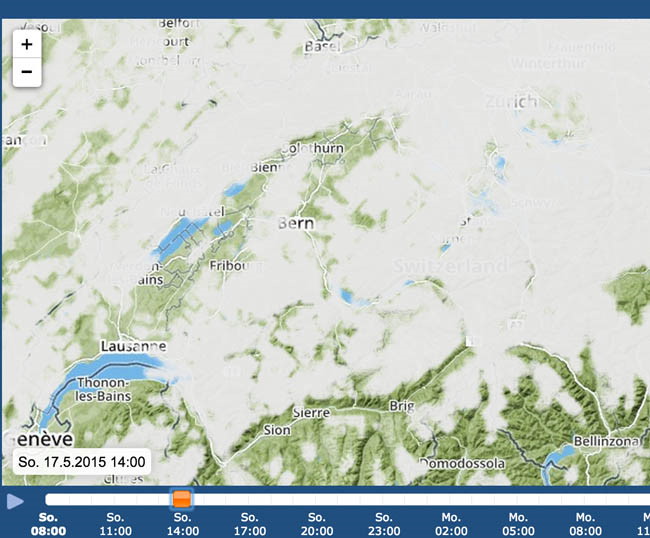Screen dimensions: 650x538
Task: Zoom out with the minus button
Action: [x=27, y=72]
